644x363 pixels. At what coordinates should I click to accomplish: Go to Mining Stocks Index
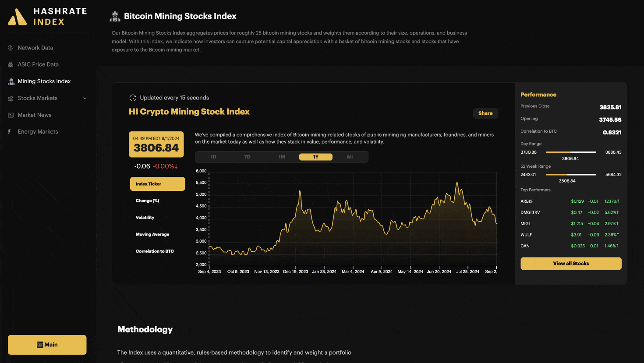pyautogui.click(x=44, y=81)
